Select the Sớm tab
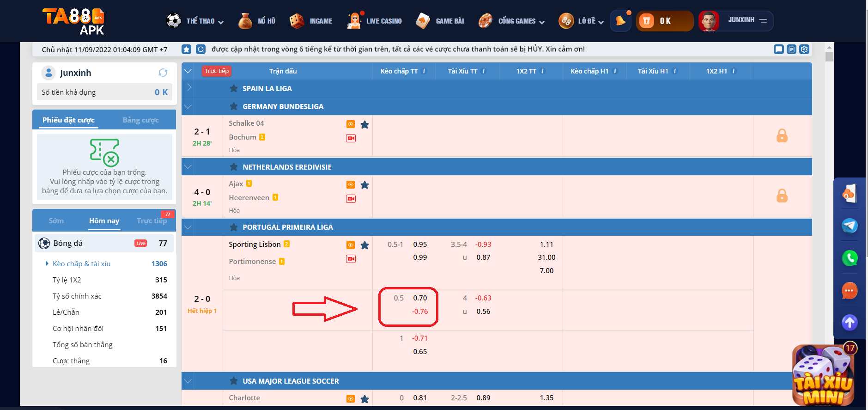The height and width of the screenshot is (410, 868). (56, 221)
